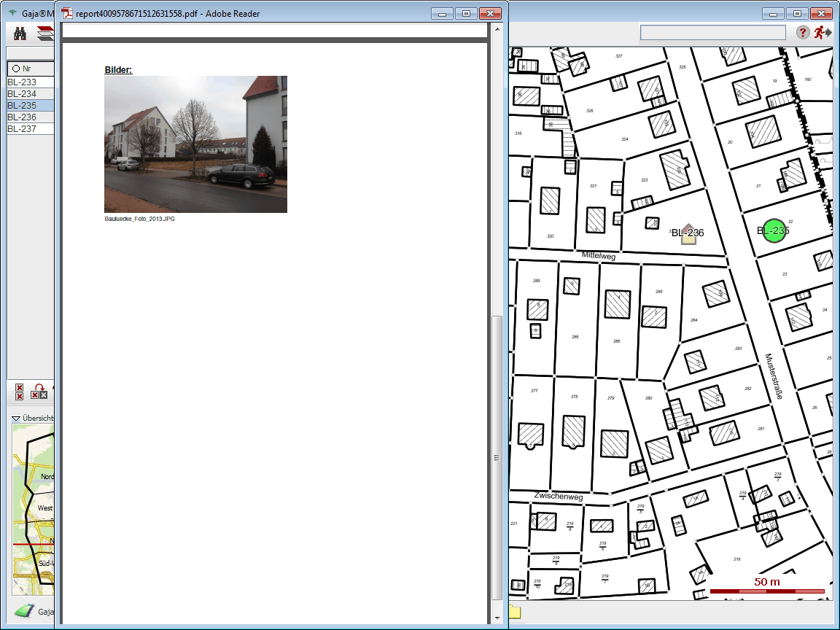Click the empty search field in toolbar

point(712,32)
